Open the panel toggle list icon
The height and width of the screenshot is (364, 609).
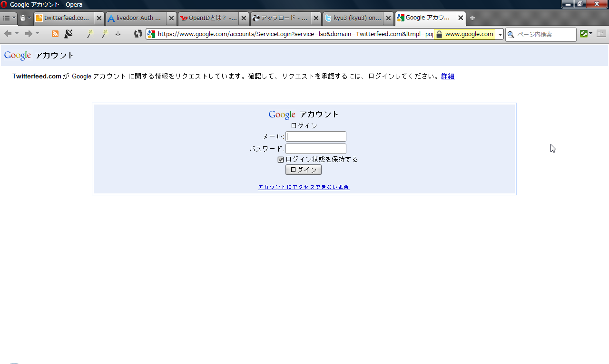[x=6, y=18]
